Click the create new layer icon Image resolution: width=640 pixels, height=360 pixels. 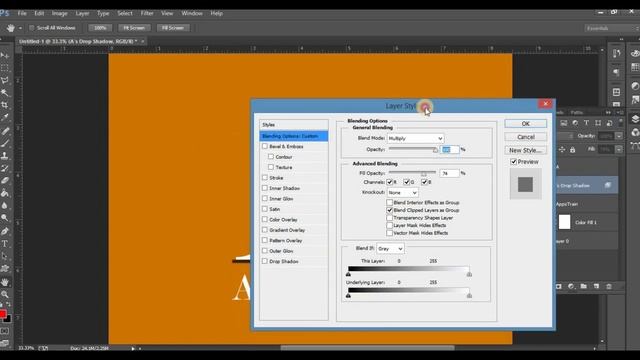(596, 287)
